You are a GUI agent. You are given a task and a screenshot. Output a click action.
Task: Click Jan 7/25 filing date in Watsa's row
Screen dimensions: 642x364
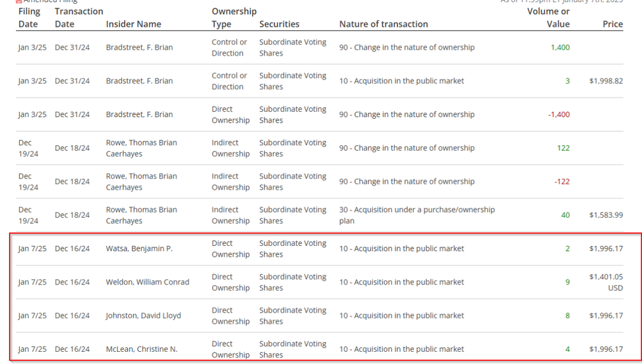coord(32,248)
